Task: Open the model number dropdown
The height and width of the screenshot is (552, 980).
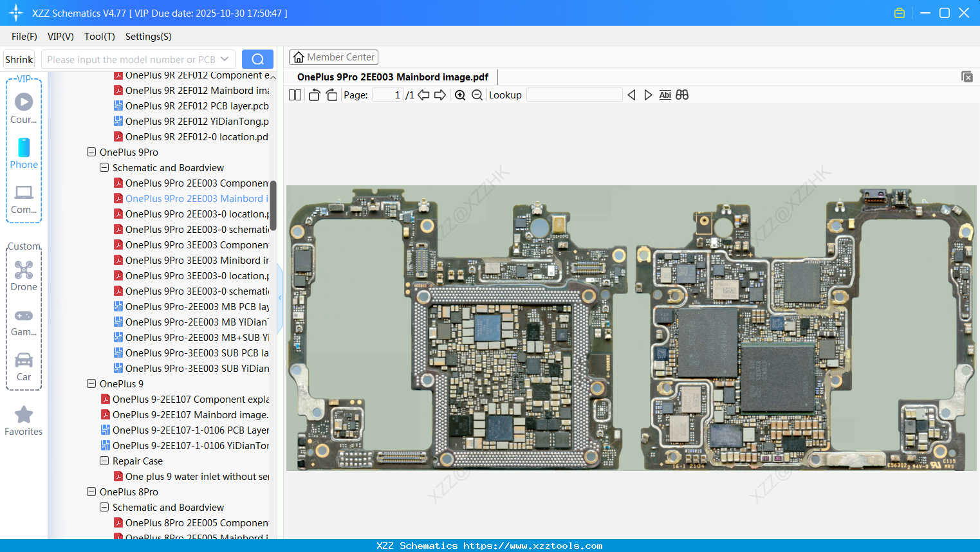Action: pyautogui.click(x=225, y=59)
